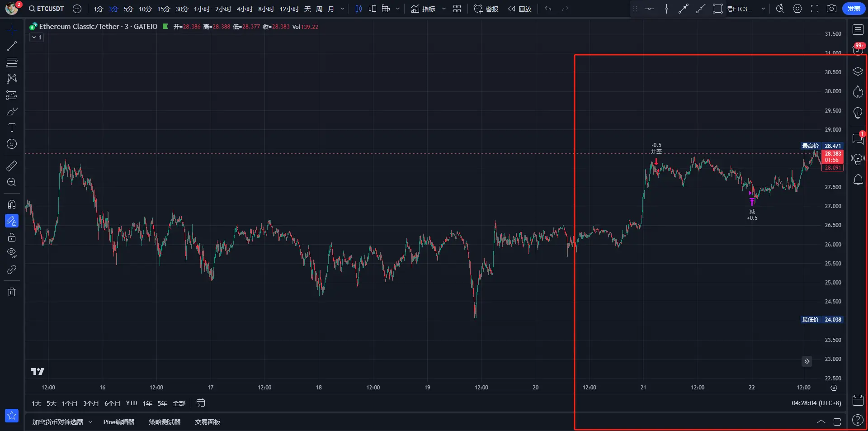Switch the chart to 天 interval
The height and width of the screenshot is (431, 868).
pos(307,9)
